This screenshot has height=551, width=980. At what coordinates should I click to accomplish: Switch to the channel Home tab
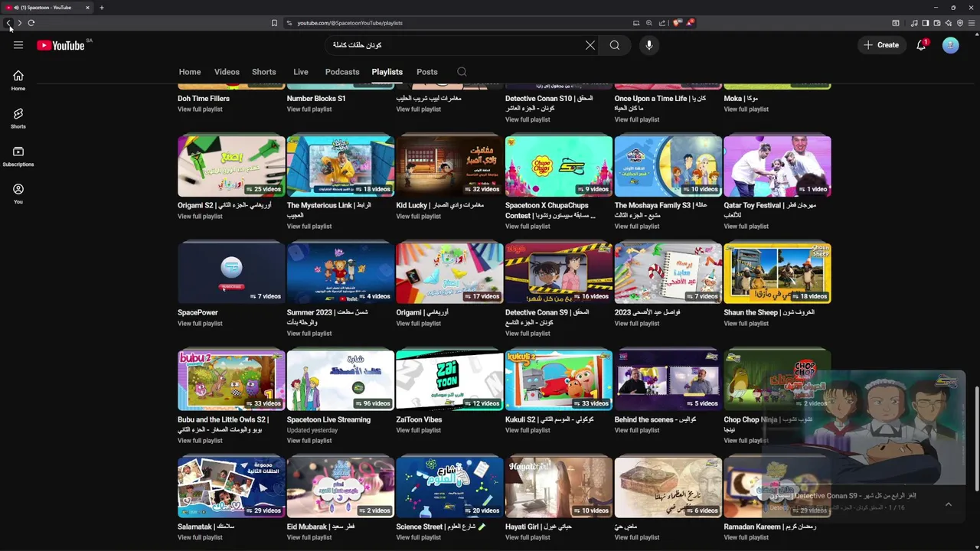190,72
